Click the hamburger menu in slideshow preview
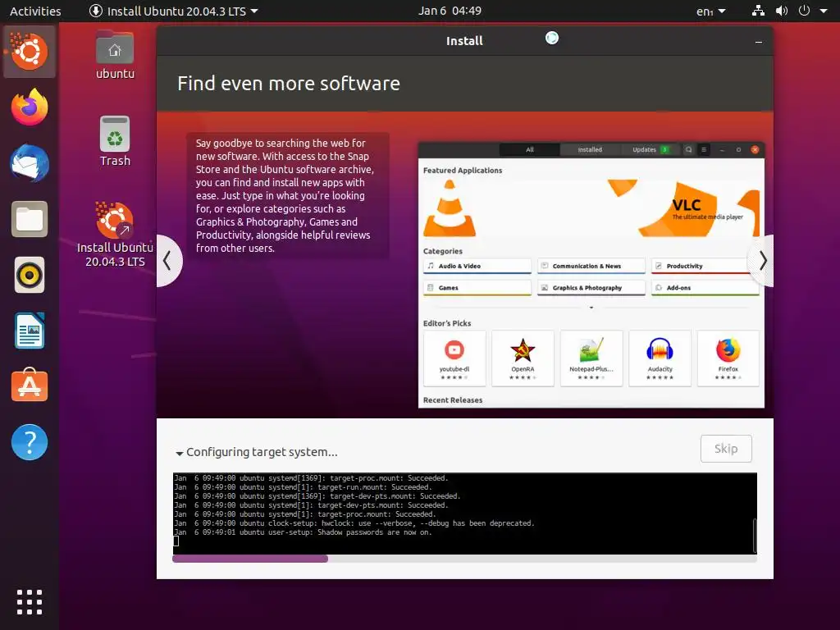Image resolution: width=840 pixels, height=630 pixels. pos(704,149)
